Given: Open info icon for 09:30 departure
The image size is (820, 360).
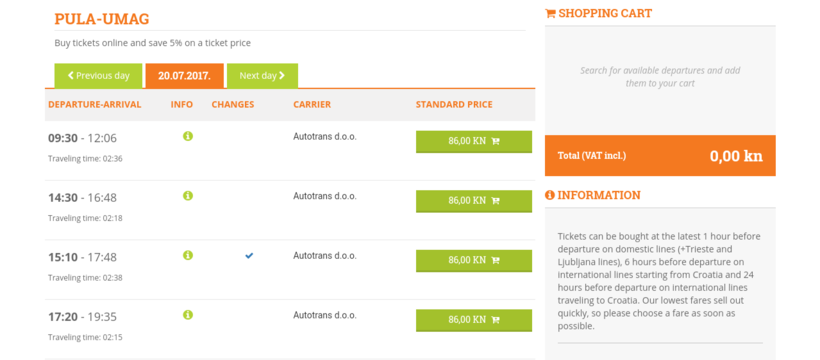Looking at the screenshot, I should point(188,136).
